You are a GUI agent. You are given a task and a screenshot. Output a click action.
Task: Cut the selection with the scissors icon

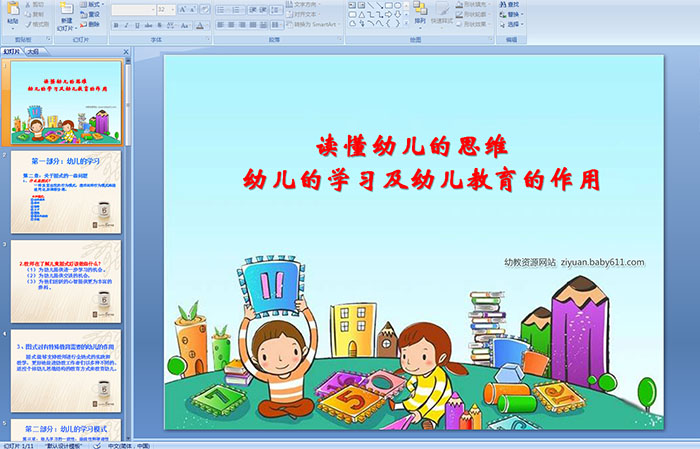click(28, 5)
